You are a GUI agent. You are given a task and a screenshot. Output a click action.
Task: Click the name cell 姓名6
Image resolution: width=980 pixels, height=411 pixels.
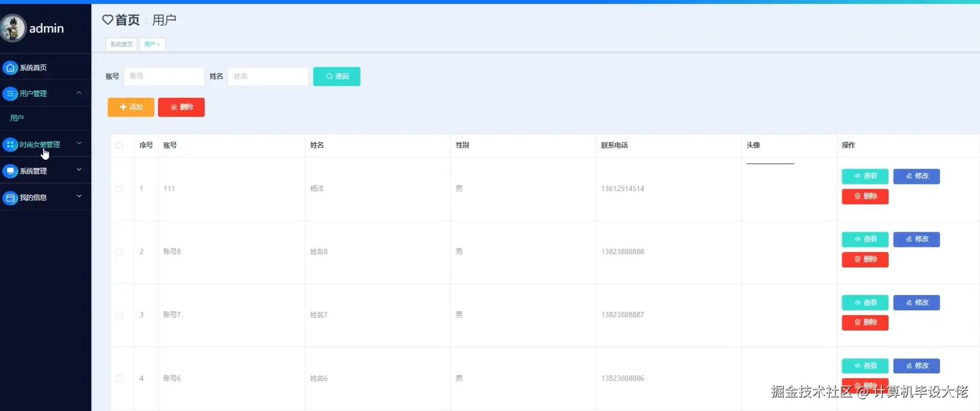tap(319, 379)
